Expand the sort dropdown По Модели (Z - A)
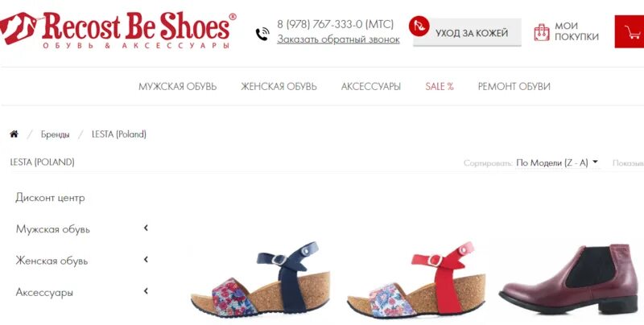 pos(557,163)
